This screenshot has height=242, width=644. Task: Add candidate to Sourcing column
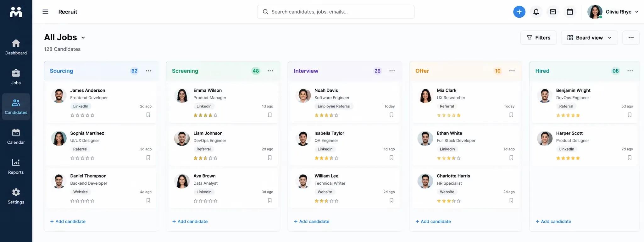click(x=68, y=222)
